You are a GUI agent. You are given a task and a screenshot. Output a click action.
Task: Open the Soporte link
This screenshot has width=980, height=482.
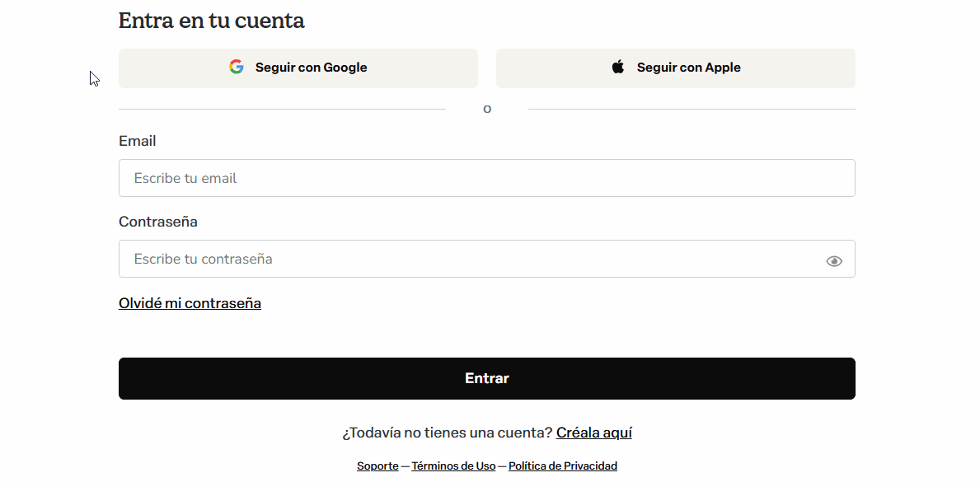[377, 466]
